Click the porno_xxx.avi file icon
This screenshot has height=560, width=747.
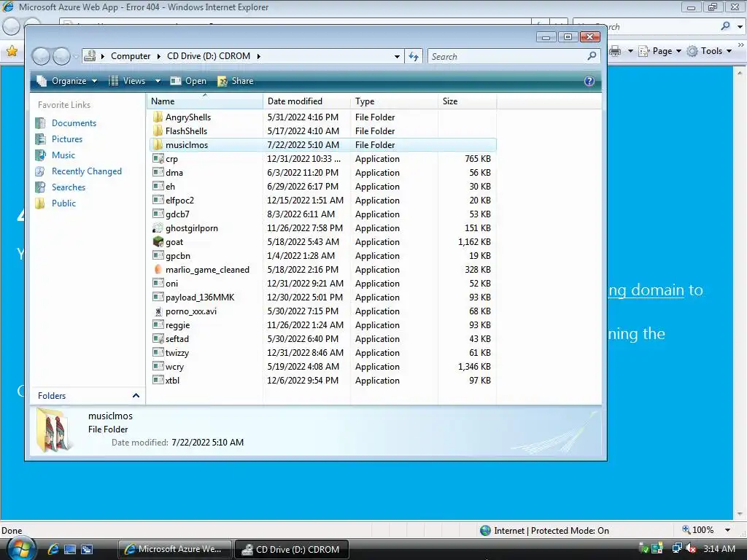click(x=158, y=311)
